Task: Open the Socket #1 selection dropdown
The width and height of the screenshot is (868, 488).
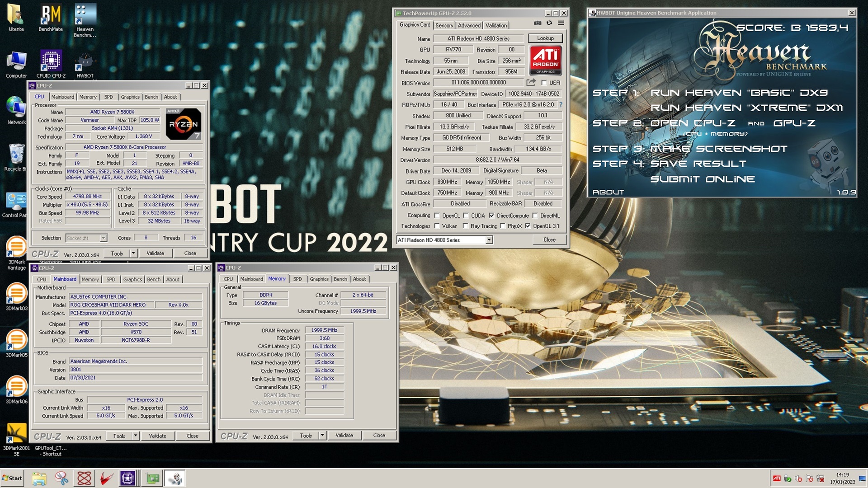Action: pyautogui.click(x=103, y=238)
